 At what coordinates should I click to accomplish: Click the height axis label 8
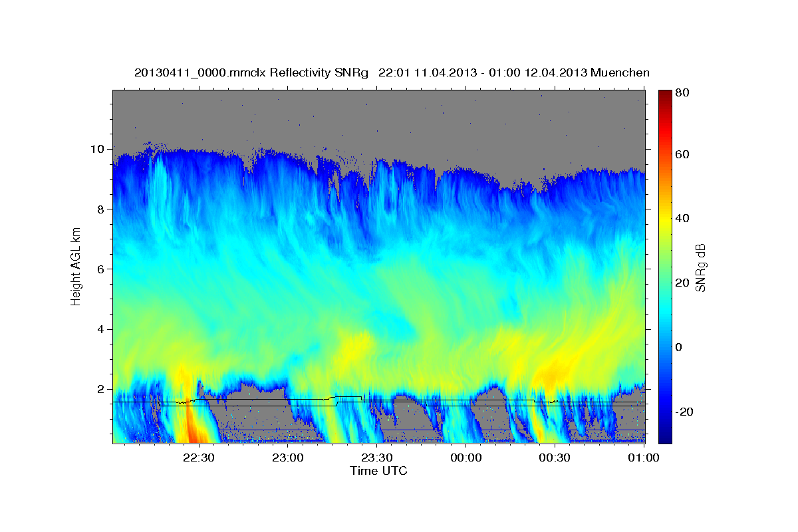point(102,209)
